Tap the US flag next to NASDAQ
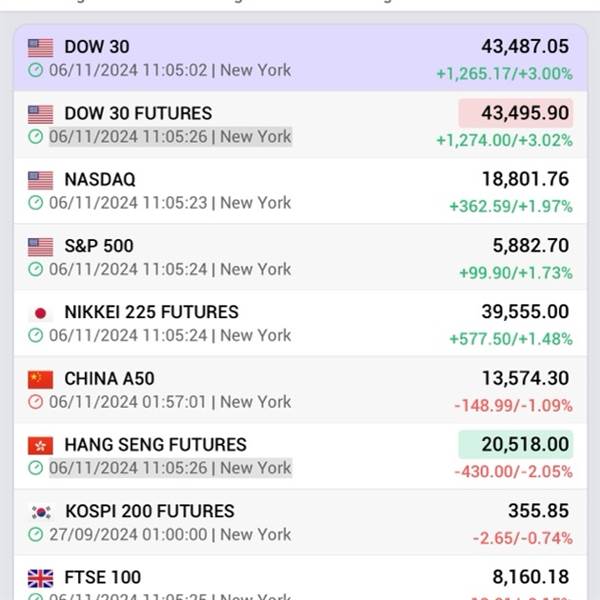 click(x=40, y=181)
